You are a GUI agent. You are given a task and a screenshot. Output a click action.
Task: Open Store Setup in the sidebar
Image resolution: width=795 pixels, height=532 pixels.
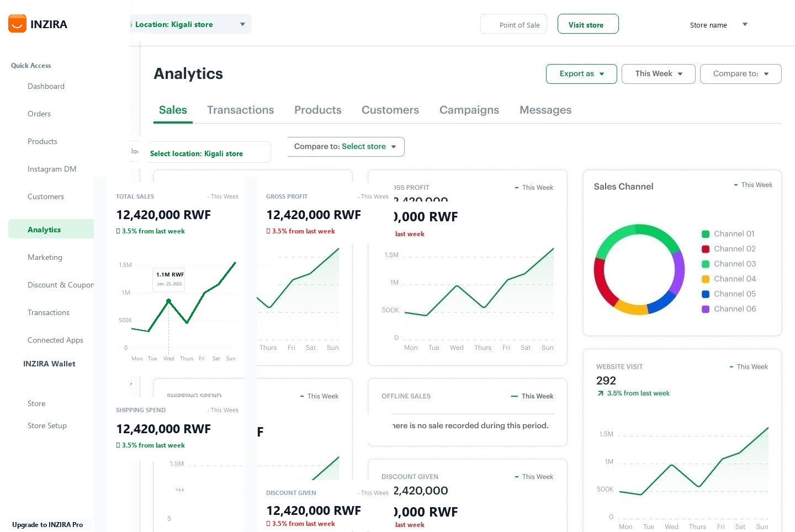[x=47, y=425]
